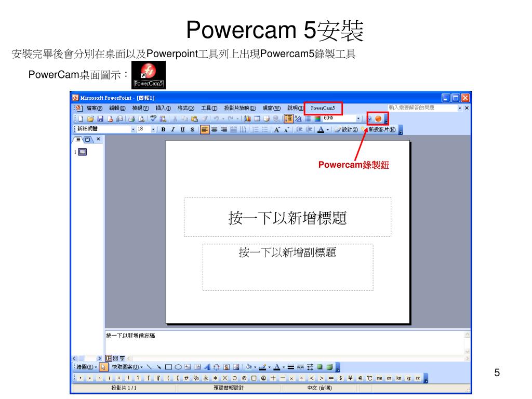Insert WordArt from drawing toolbar

207,367
